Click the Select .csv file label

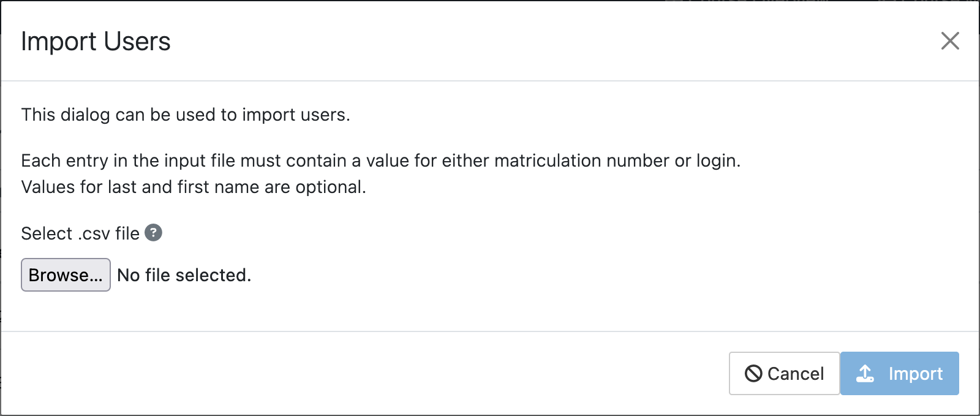click(78, 233)
